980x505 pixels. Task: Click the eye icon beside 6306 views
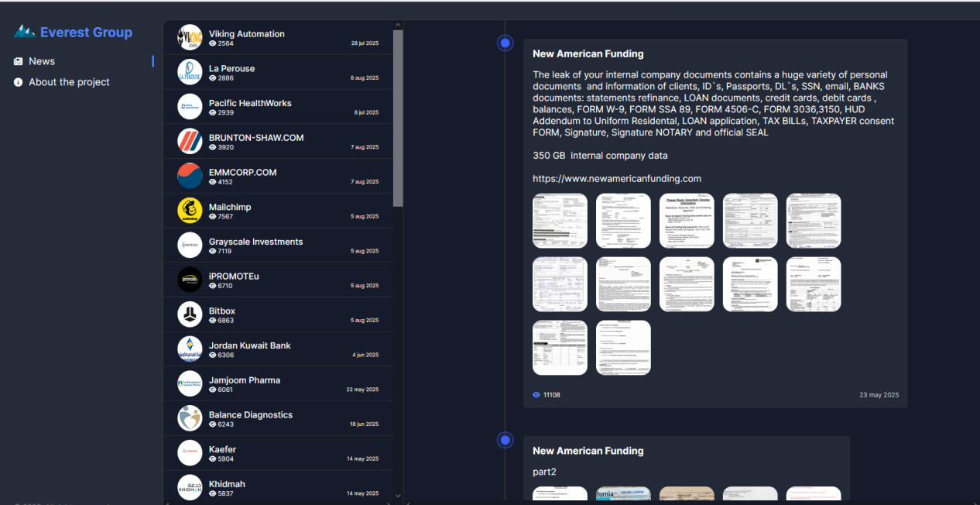click(213, 356)
